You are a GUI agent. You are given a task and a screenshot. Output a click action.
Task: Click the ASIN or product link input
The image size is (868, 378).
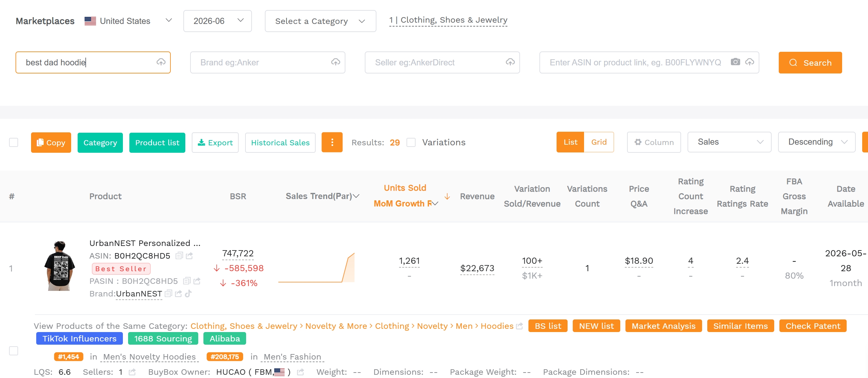pos(649,62)
